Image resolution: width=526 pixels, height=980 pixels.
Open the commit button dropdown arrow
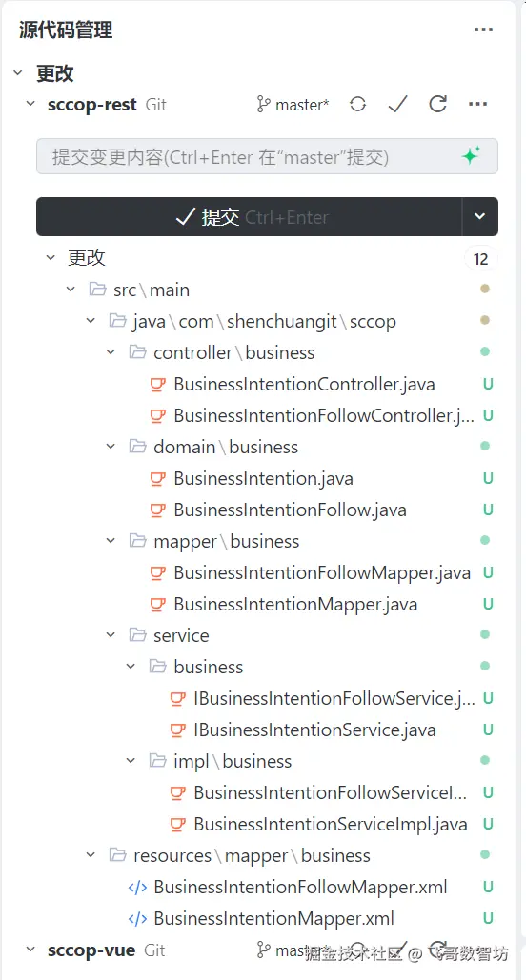(x=479, y=217)
